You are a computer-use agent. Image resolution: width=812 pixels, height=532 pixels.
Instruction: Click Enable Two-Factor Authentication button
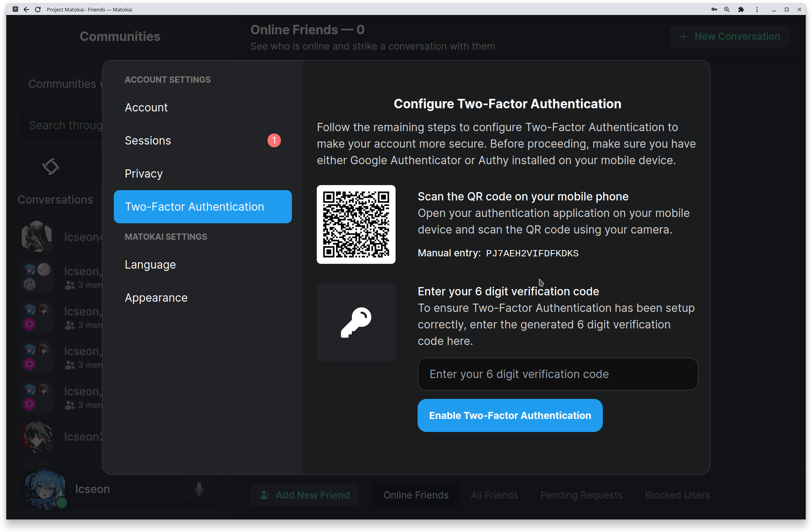pyautogui.click(x=510, y=415)
